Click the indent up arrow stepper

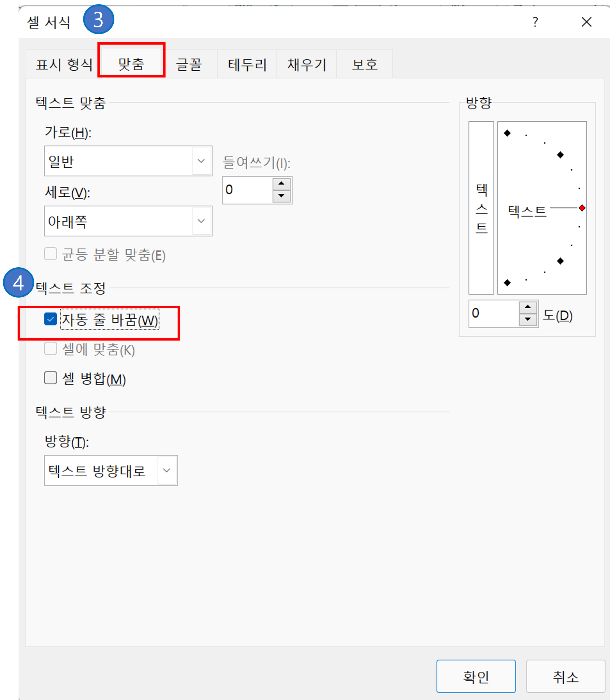click(x=281, y=184)
